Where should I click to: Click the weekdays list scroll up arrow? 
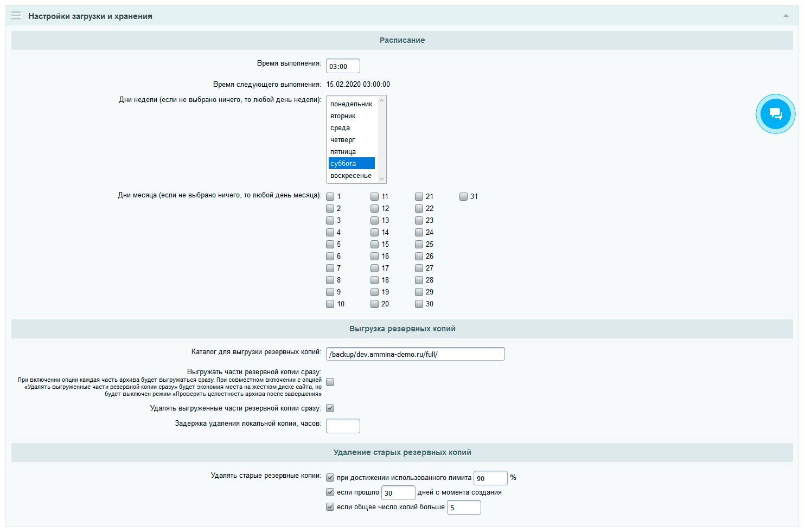(382, 100)
